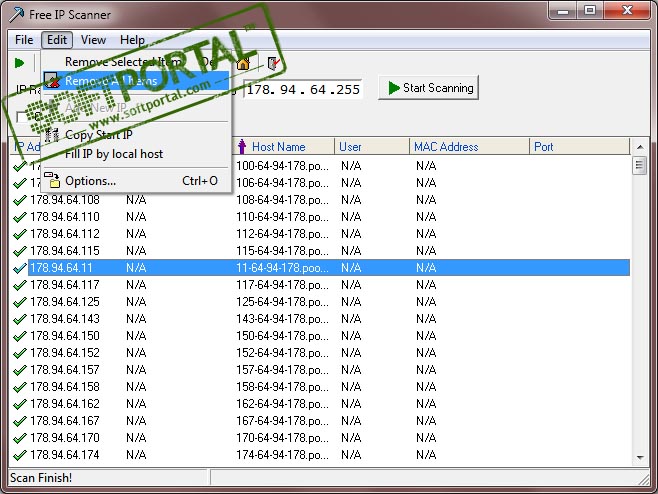
Task: Click the Free IP Scanner title bar icon
Action: tap(17, 14)
